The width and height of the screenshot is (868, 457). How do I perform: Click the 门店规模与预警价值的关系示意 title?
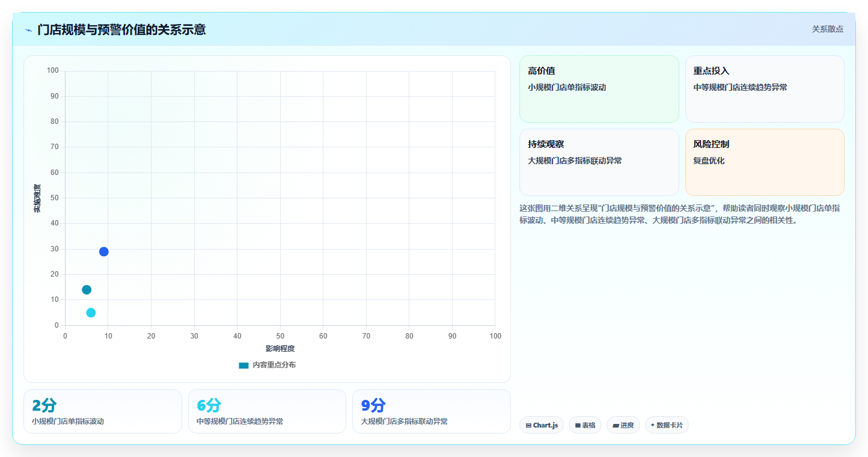pyautogui.click(x=121, y=29)
